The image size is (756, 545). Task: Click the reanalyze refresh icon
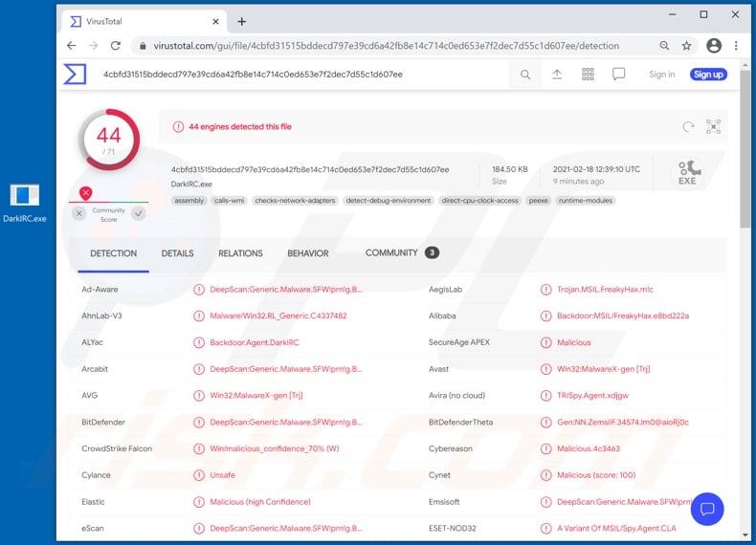(688, 127)
